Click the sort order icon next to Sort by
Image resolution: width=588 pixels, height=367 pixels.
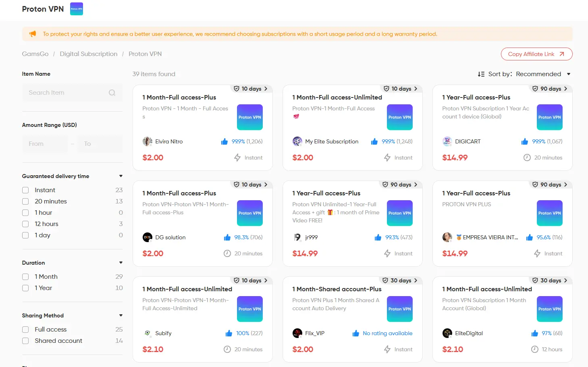[481, 74]
